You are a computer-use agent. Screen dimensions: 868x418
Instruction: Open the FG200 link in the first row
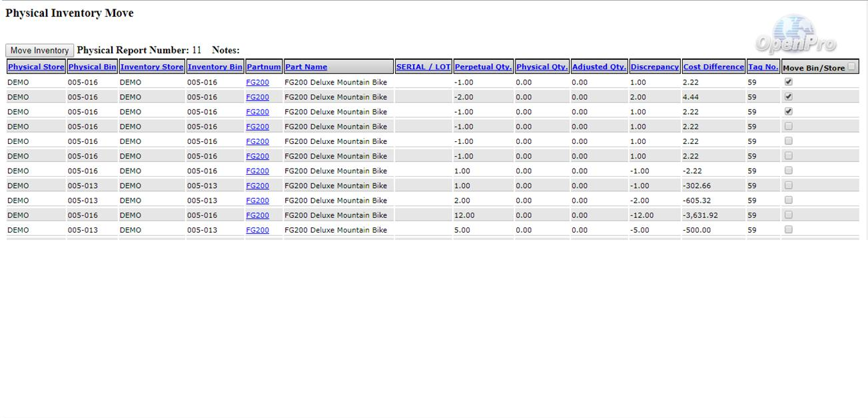pyautogui.click(x=257, y=83)
